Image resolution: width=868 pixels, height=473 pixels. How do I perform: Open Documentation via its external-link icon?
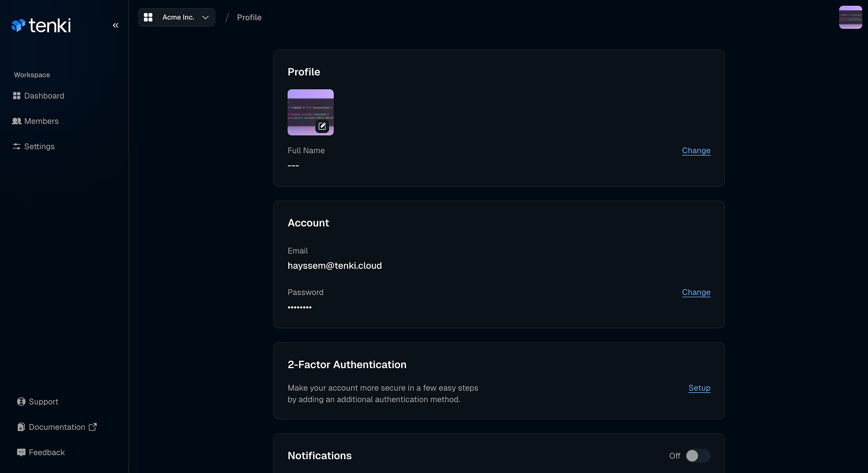click(93, 426)
